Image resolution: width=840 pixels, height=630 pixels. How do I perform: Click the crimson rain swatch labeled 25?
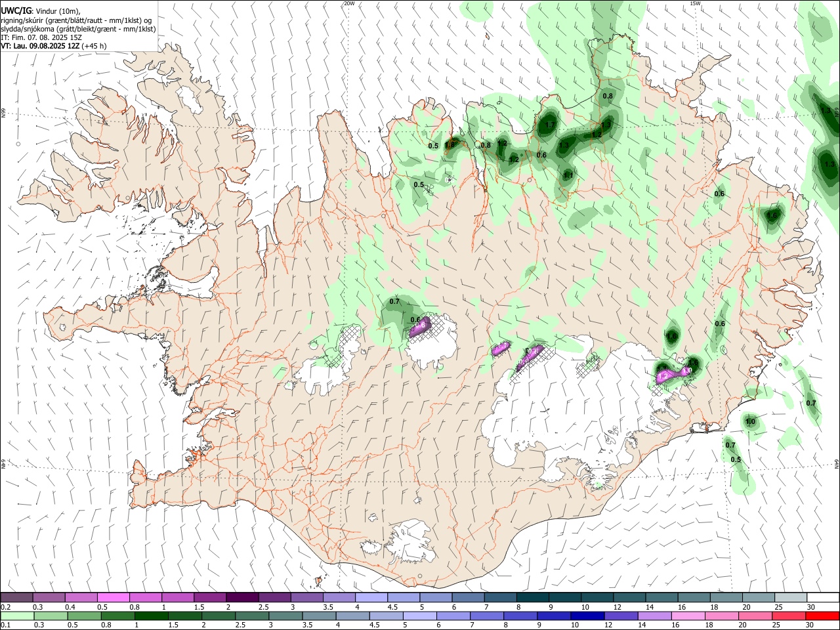pos(788,616)
